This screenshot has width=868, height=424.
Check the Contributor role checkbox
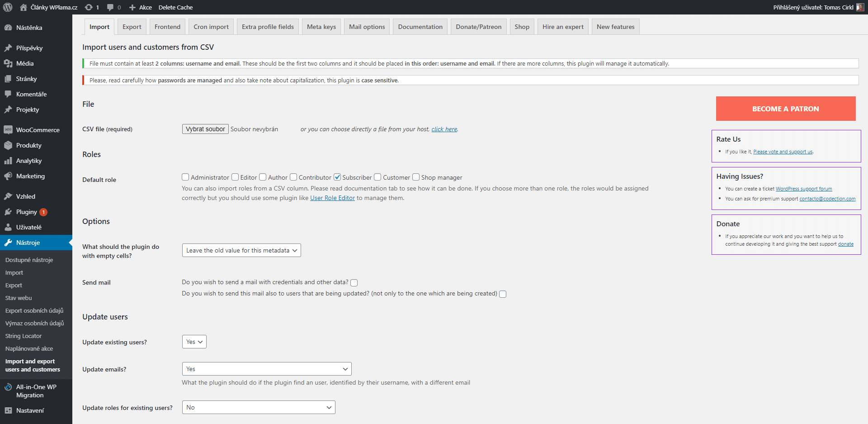tap(293, 177)
